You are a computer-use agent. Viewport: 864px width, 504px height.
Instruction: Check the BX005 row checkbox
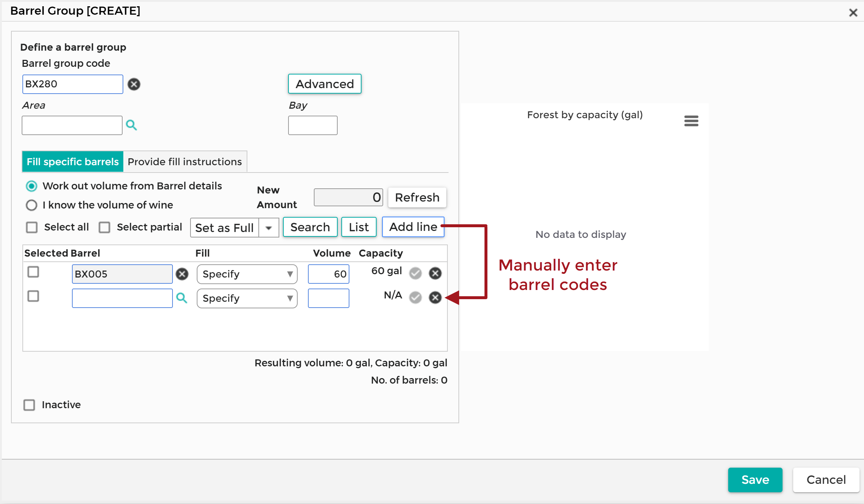pos(33,272)
